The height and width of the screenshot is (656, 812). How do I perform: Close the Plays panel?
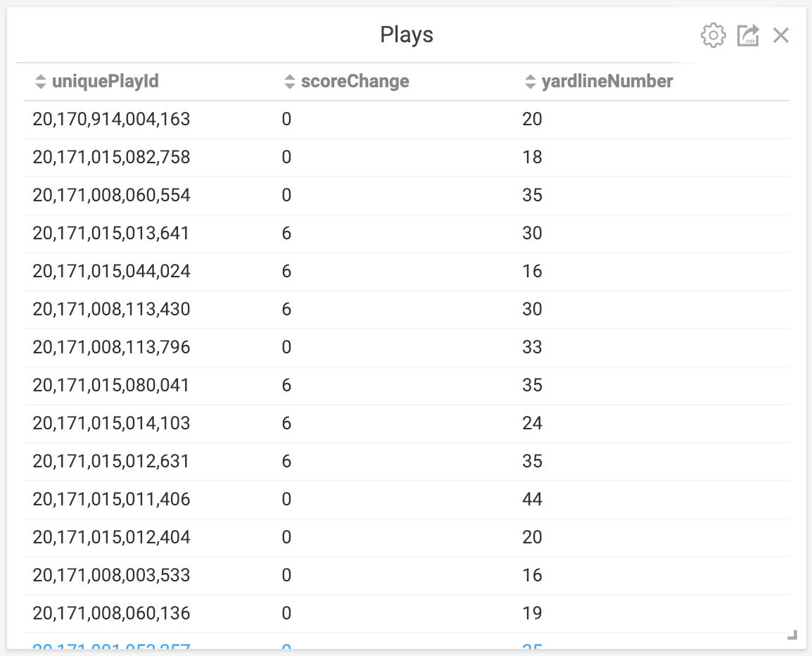click(x=780, y=35)
